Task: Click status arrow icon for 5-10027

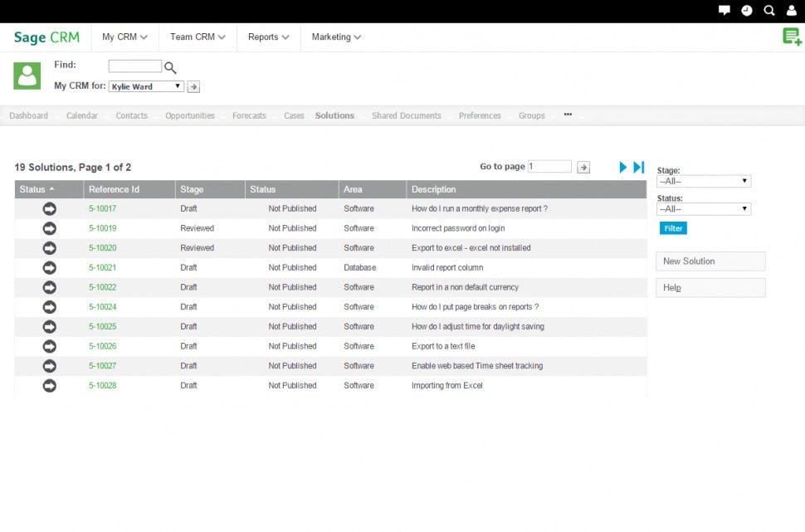Action: [x=49, y=366]
